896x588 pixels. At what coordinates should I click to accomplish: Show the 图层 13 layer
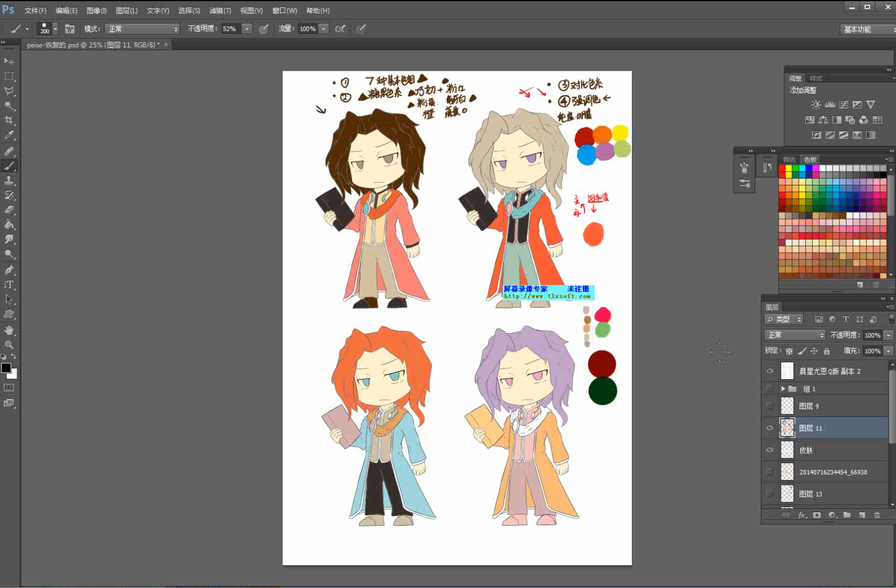(x=769, y=494)
